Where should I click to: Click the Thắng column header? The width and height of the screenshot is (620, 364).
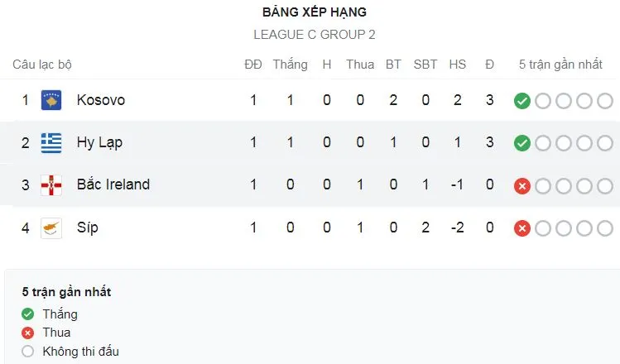point(290,65)
